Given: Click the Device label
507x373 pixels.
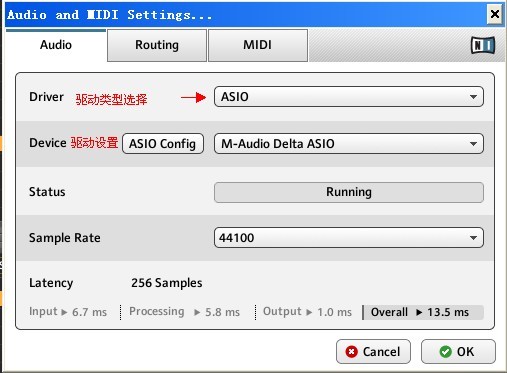Looking at the screenshot, I should pos(48,143).
